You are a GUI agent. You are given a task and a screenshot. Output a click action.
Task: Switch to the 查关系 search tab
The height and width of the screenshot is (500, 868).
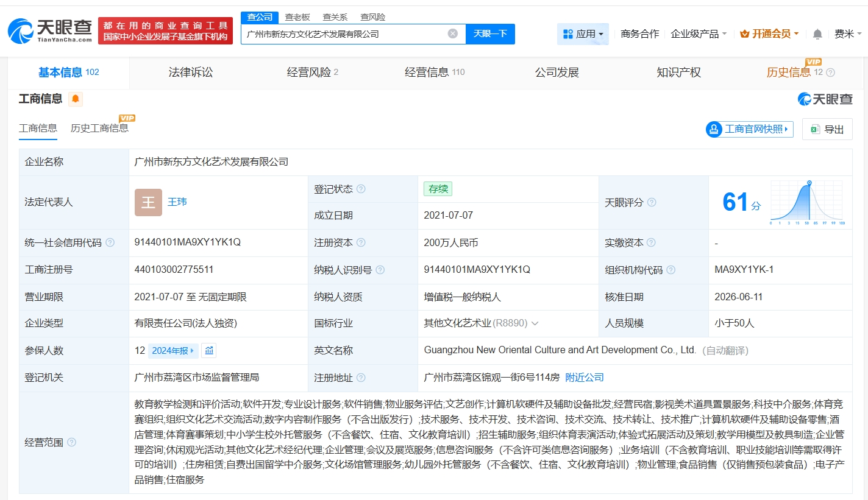335,17
